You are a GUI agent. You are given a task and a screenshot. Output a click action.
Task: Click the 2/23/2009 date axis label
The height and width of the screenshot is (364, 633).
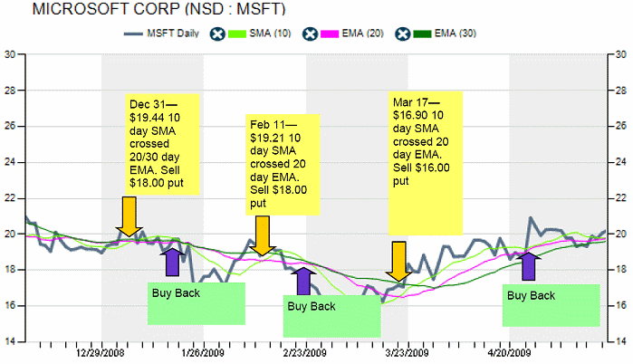(x=305, y=353)
